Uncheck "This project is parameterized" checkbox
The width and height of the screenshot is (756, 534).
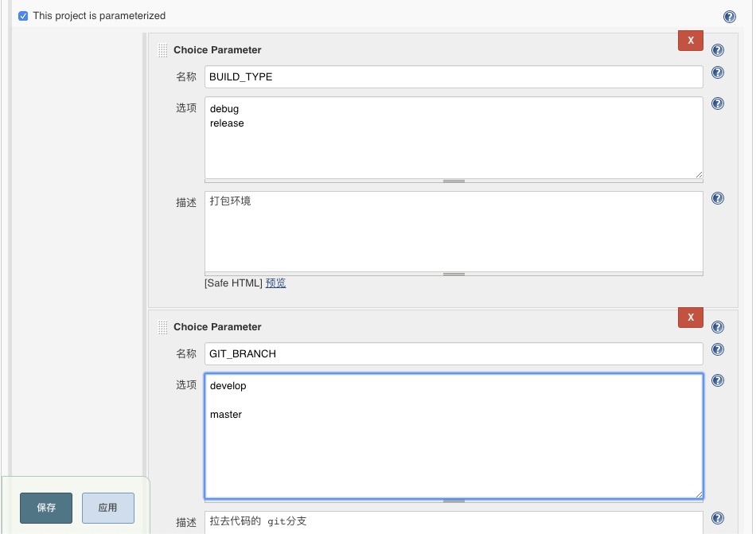[x=23, y=16]
